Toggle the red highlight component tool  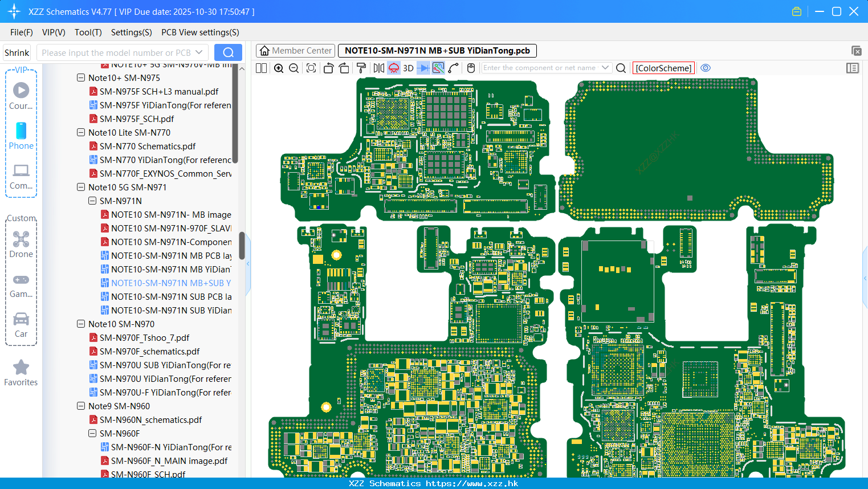coord(394,68)
